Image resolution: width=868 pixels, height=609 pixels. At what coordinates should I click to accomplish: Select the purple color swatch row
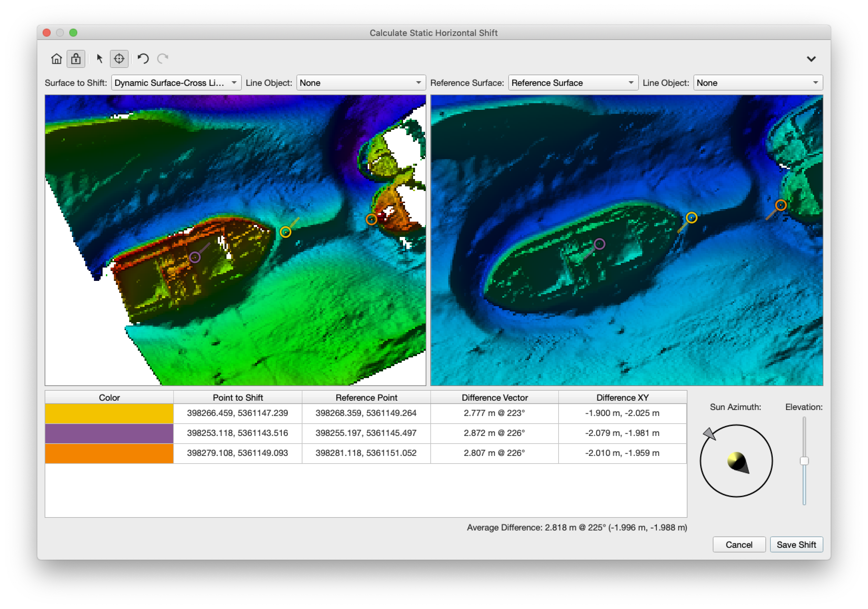point(109,433)
